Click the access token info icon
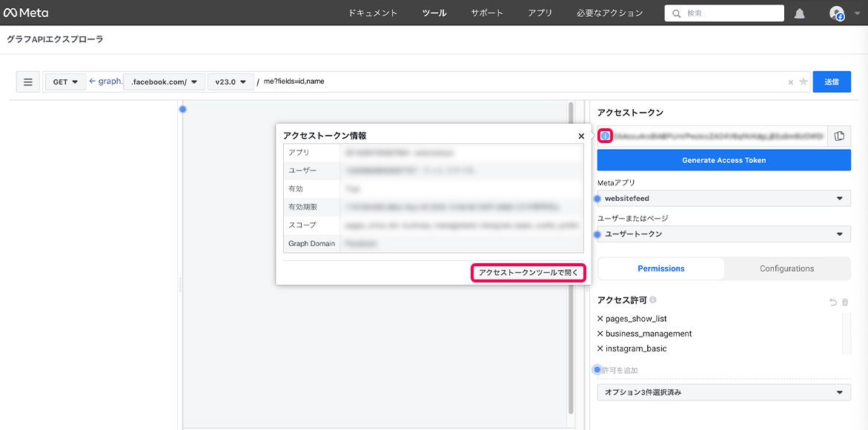Image resolution: width=868 pixels, height=430 pixels. [x=605, y=136]
